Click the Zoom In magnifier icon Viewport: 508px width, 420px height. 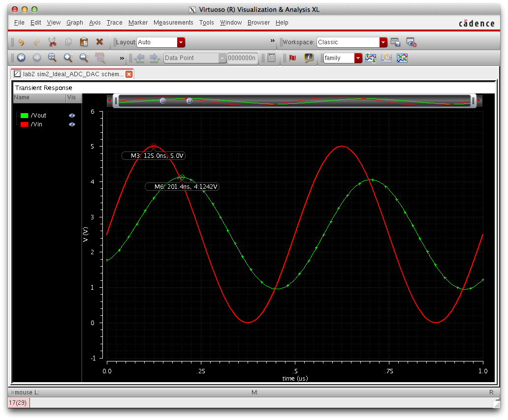68,58
